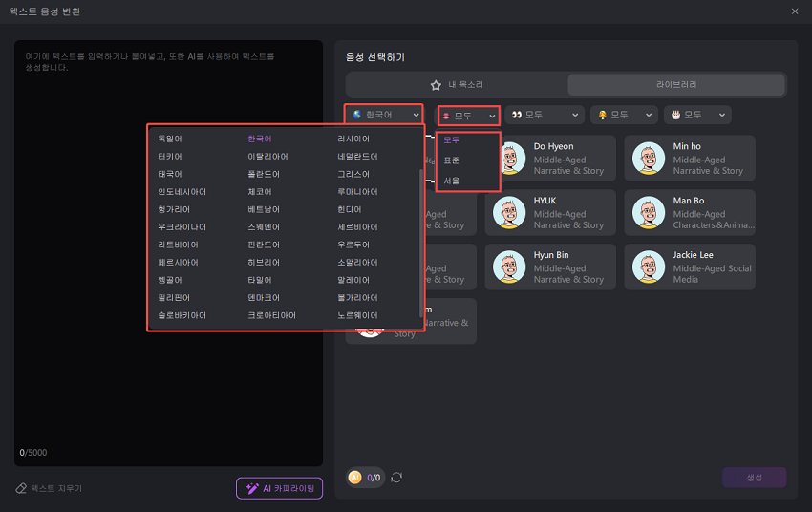This screenshot has height=512, width=812.
Task: Choose the Jackie Lee voice avatar
Action: point(649,267)
